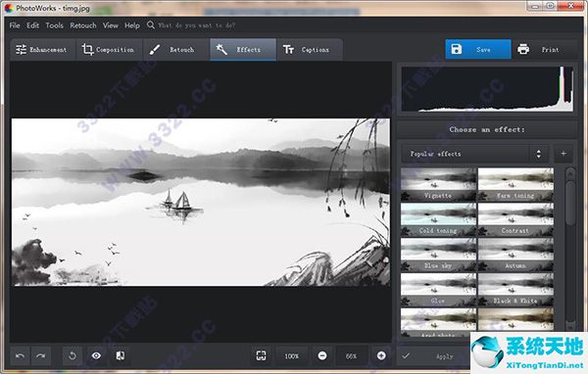Open the Retouch menu in menu bar
Image resolution: width=588 pixels, height=374 pixels.
point(83,25)
